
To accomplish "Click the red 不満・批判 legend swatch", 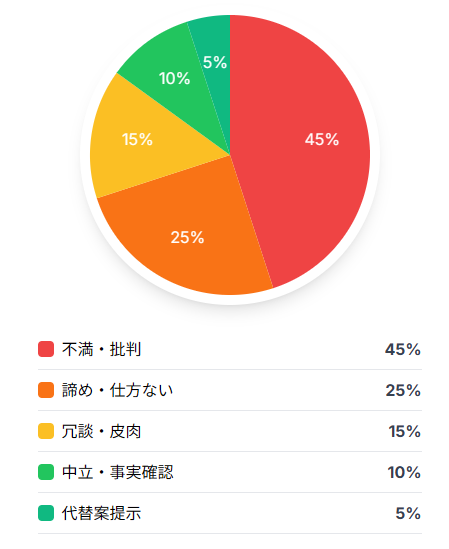I will [46, 349].
